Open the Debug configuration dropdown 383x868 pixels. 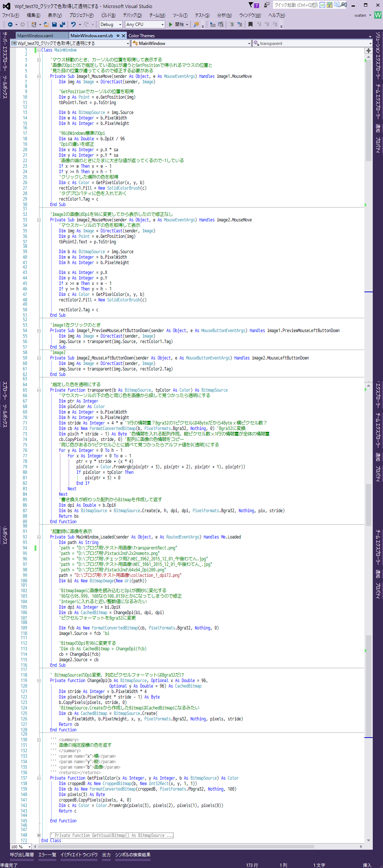111,24
